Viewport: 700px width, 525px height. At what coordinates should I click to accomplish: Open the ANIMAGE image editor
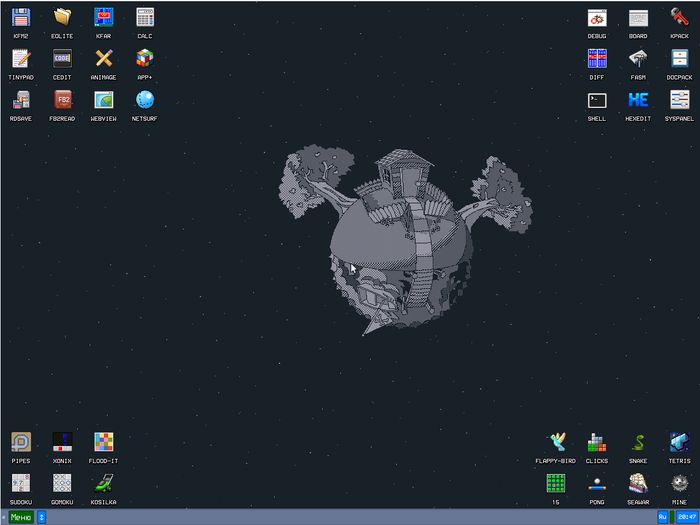tap(104, 60)
